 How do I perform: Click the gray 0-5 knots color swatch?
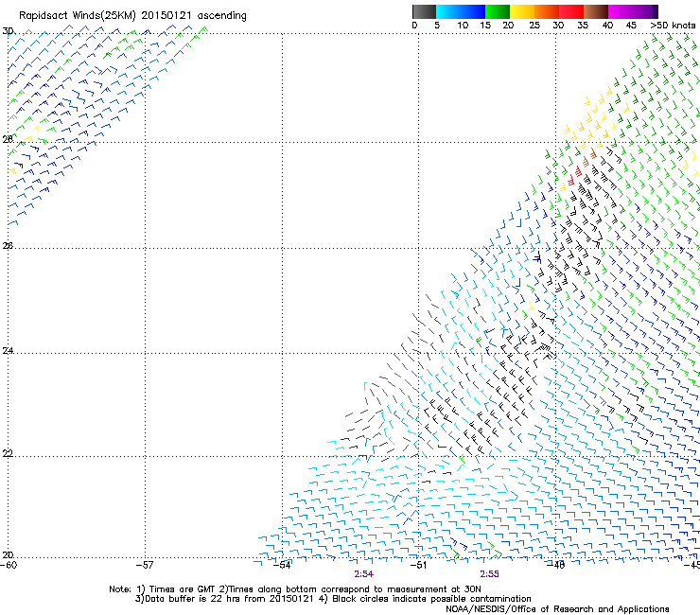click(424, 11)
